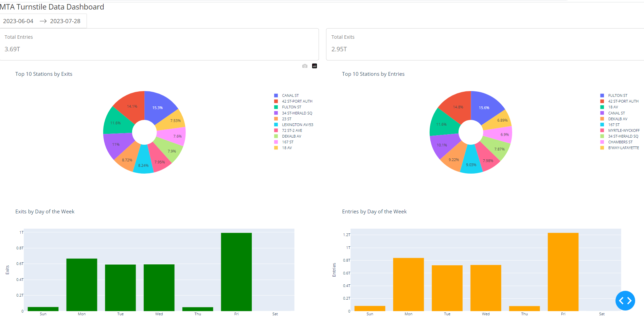Screen dimensions: 644x319
Task: Toggle 34 ST-HERALD SQ in Entries legend
Action: (620, 136)
